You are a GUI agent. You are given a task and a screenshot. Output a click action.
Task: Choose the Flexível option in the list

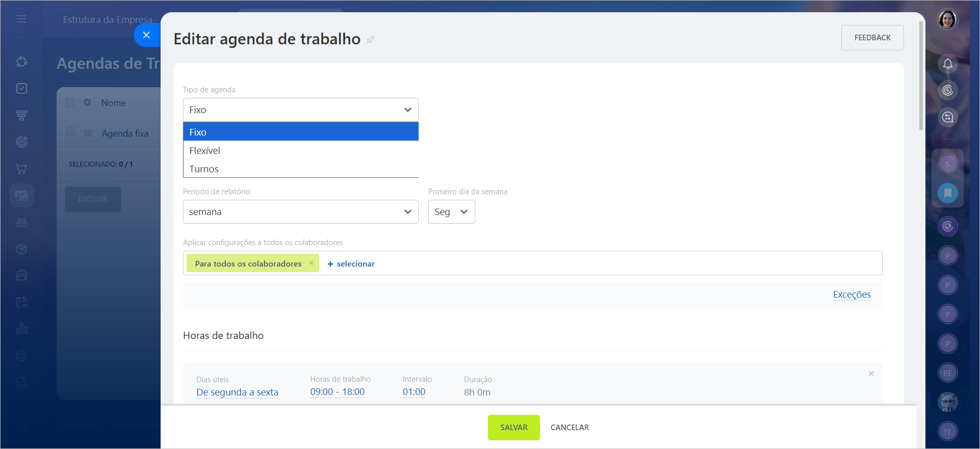coord(301,150)
